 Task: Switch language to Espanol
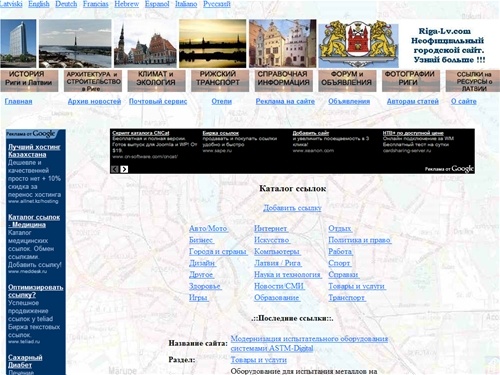pos(157,4)
